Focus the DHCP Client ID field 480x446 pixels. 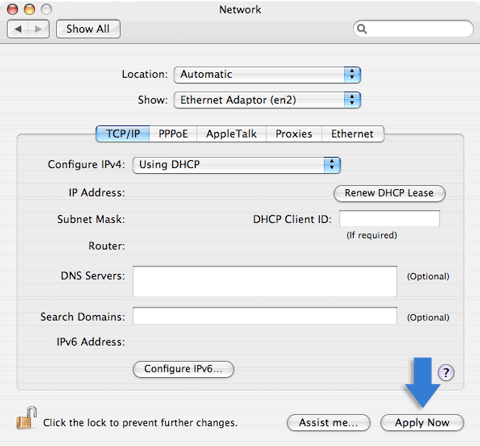[389, 219]
